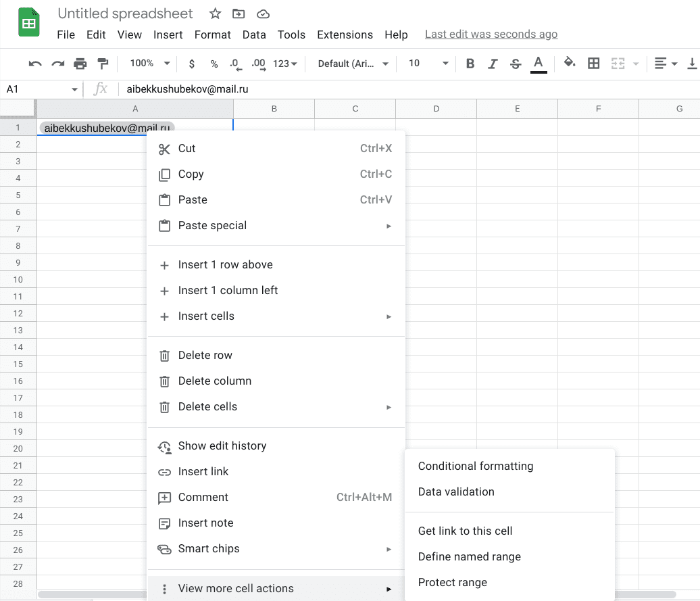Open the Format menu
Image resolution: width=700 pixels, height=601 pixels.
click(212, 34)
